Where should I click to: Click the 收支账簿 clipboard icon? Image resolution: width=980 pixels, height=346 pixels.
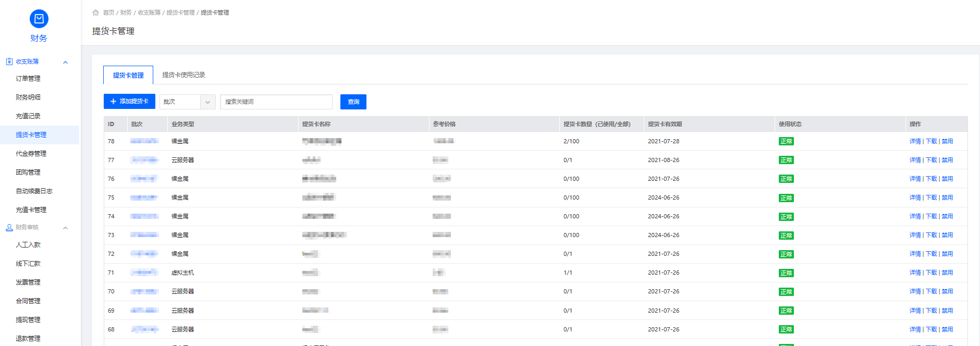(x=9, y=61)
